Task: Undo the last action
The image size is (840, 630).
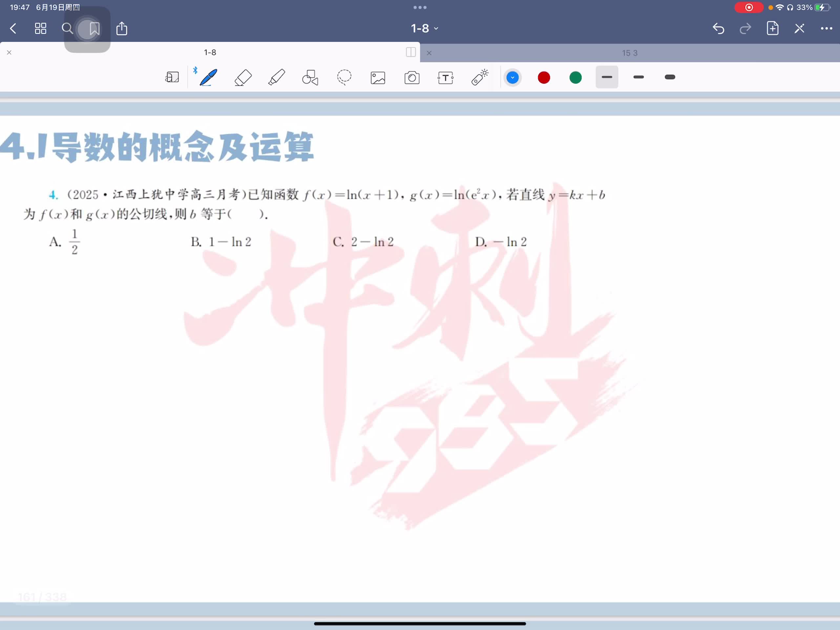Action: pos(718,29)
